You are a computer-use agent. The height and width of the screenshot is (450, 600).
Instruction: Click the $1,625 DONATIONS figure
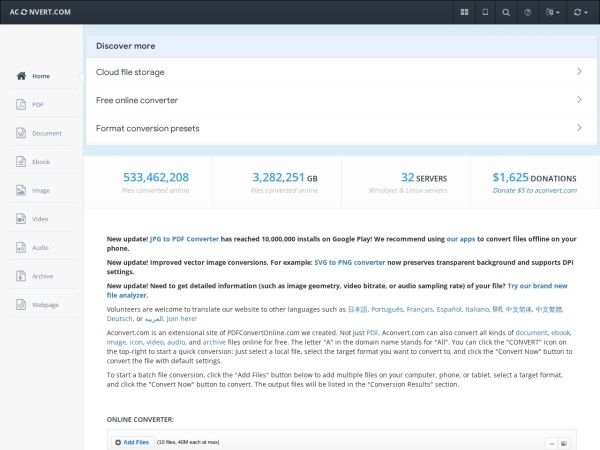(534, 178)
